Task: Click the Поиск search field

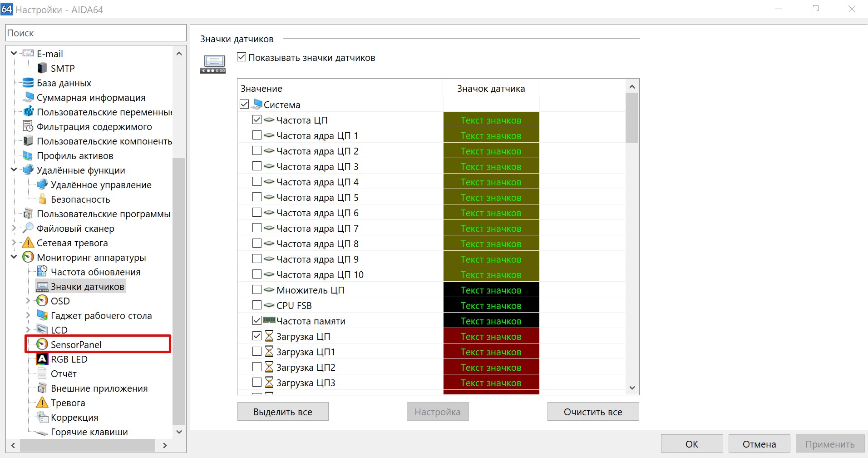Action: (x=96, y=33)
